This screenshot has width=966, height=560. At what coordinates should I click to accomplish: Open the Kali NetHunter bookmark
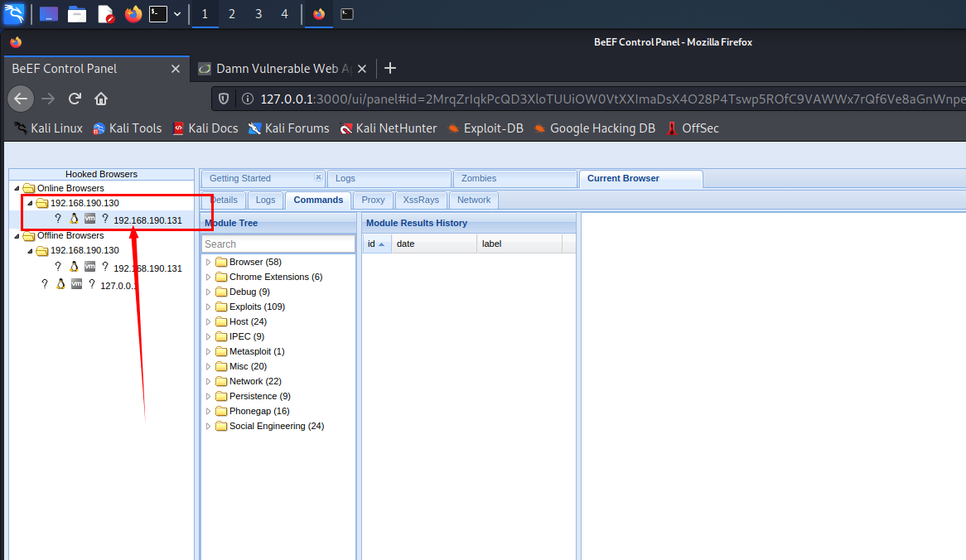coord(388,128)
